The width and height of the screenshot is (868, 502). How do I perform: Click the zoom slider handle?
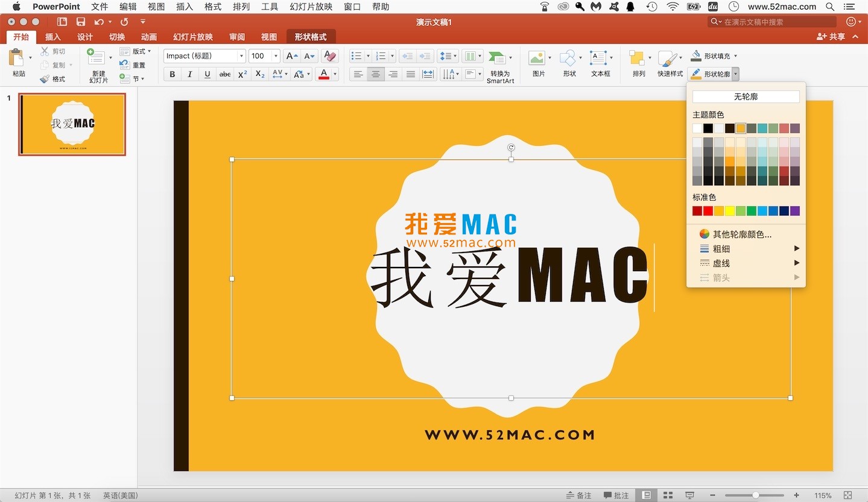pos(756,495)
